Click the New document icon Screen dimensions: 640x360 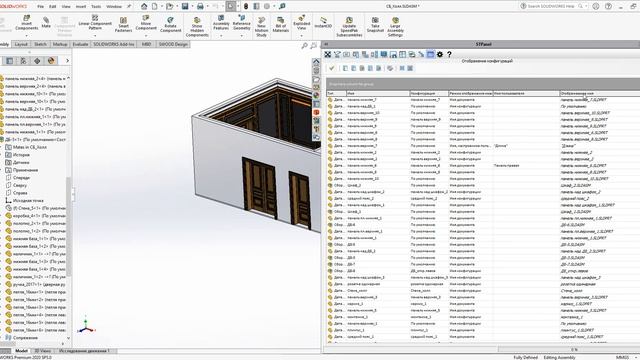coord(155,6)
